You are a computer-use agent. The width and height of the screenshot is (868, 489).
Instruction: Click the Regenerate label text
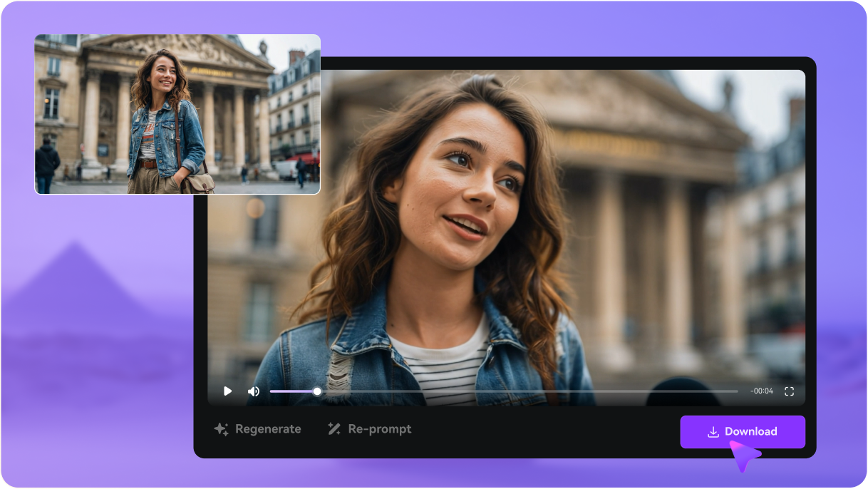[x=268, y=428]
